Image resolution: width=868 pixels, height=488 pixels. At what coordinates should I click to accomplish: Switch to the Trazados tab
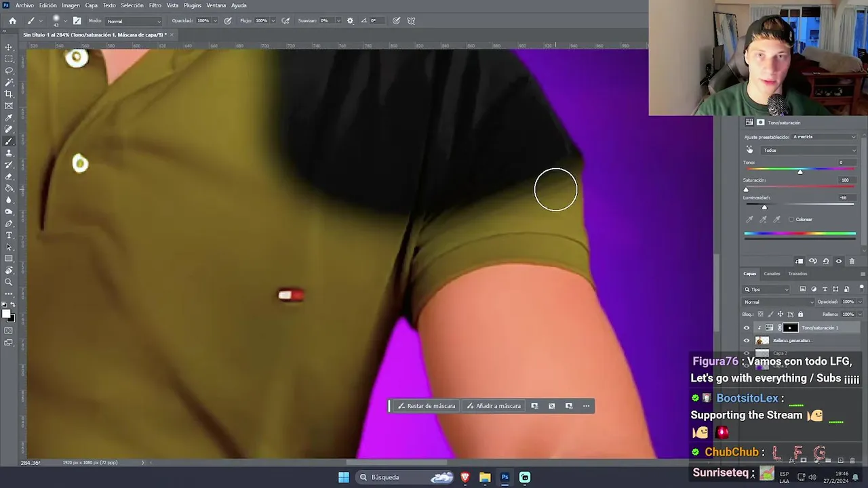pyautogui.click(x=797, y=274)
